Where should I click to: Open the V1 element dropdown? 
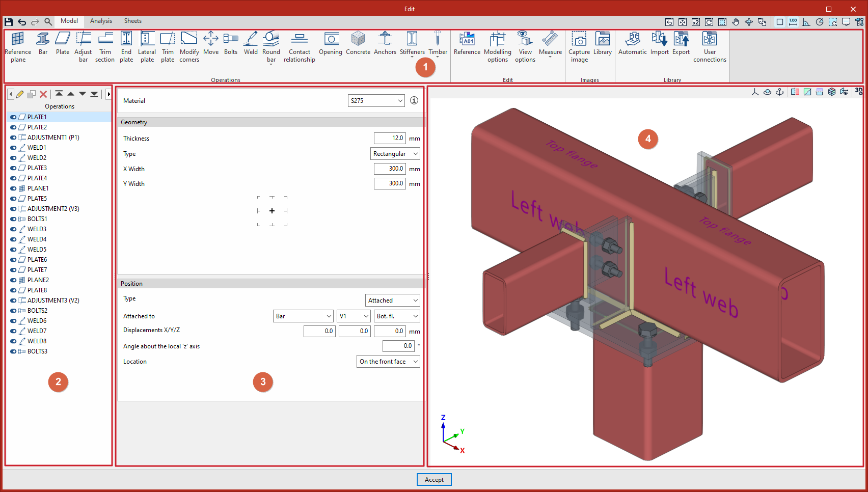point(354,316)
